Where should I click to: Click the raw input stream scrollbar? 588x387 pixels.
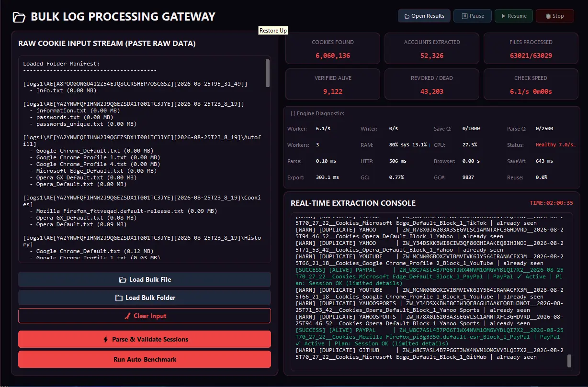[268, 73]
